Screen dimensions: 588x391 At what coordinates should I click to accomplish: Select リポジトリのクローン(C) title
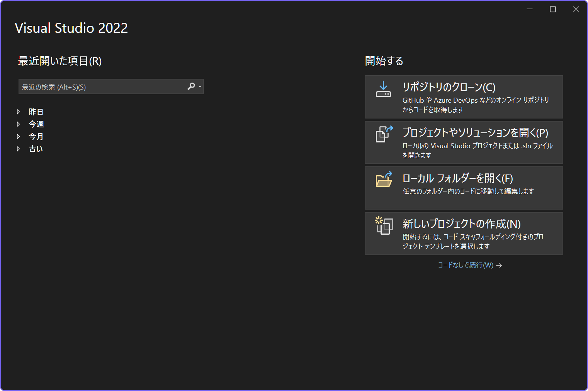pyautogui.click(x=449, y=87)
